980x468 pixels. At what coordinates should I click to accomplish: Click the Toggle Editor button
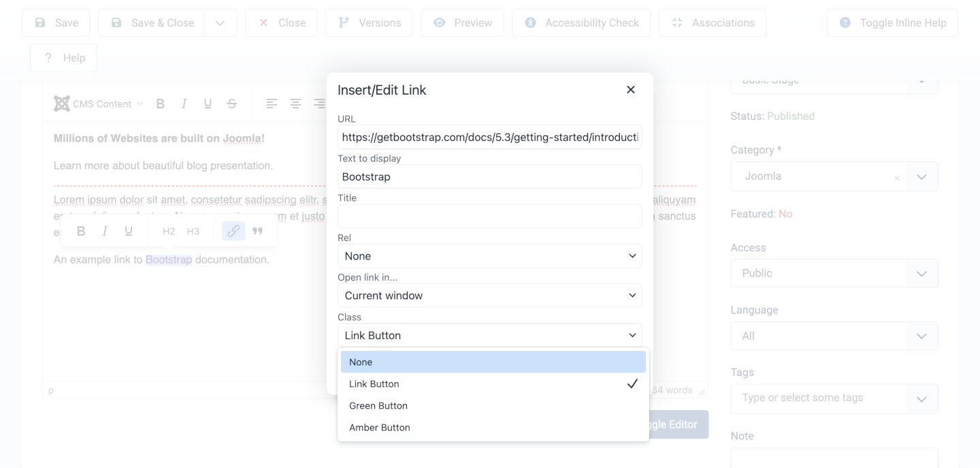point(668,424)
